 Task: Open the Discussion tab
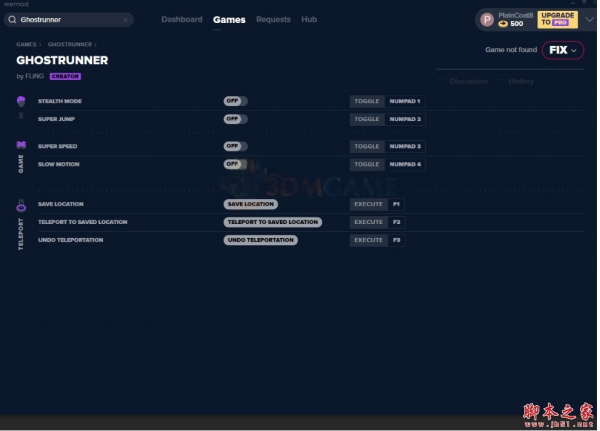click(x=468, y=81)
